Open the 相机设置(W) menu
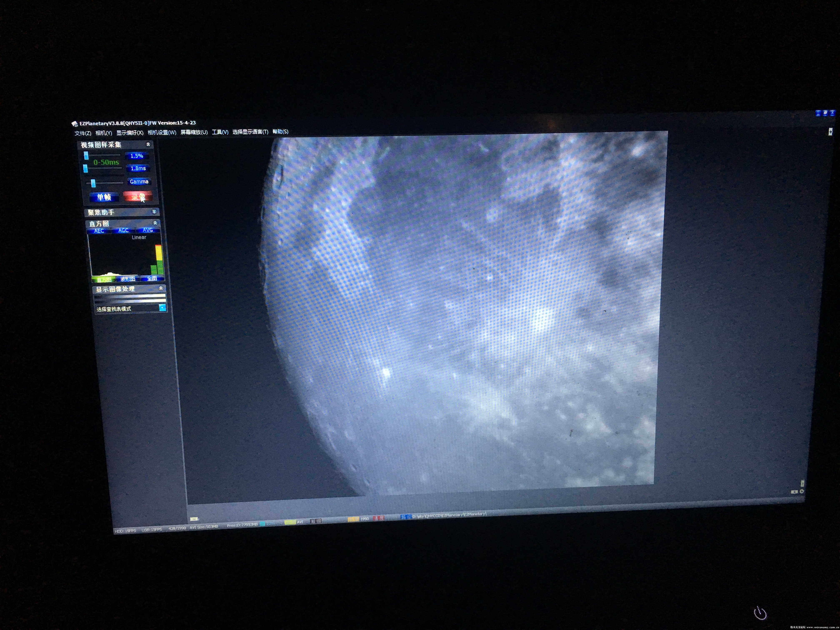 (x=162, y=132)
